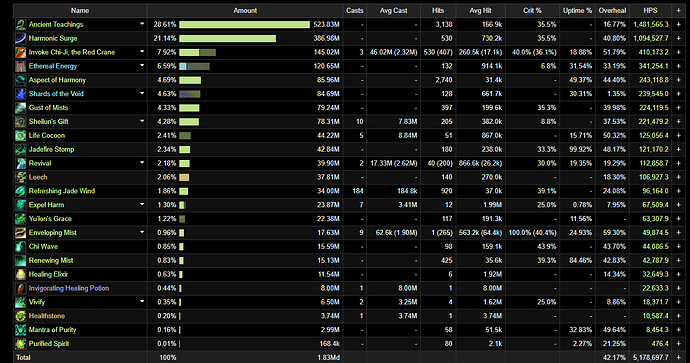Expand the Ancient Teachings row dropdown arrow

[x=142, y=24]
